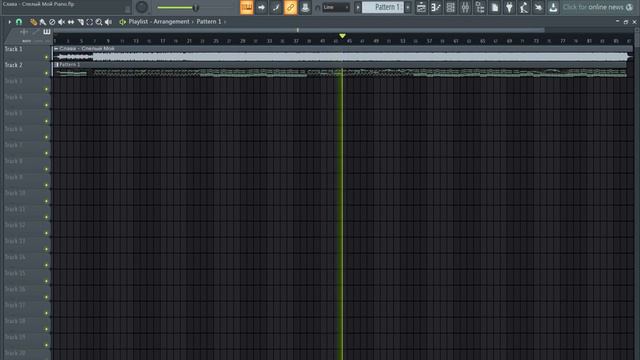Select the Track 10 label

[15, 193]
